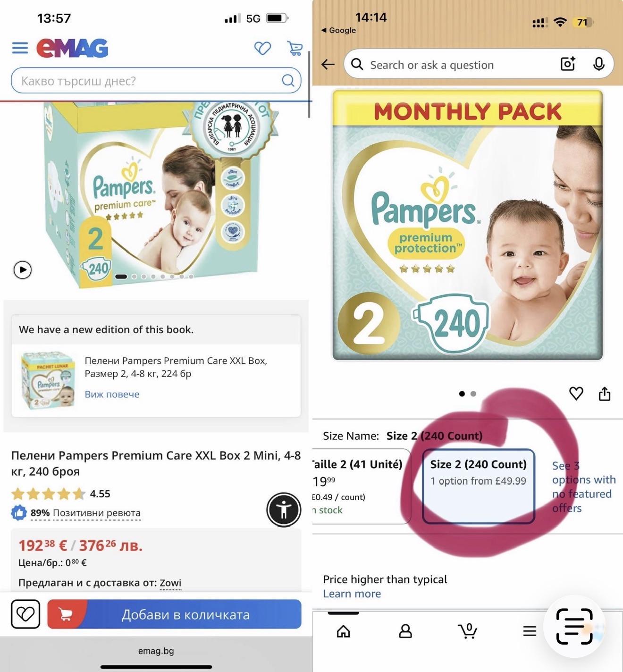
Task: Open the accessibility widget icon
Action: click(284, 510)
